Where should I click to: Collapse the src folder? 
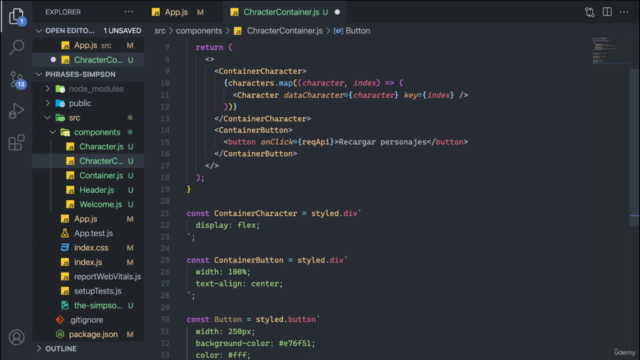pos(47,118)
